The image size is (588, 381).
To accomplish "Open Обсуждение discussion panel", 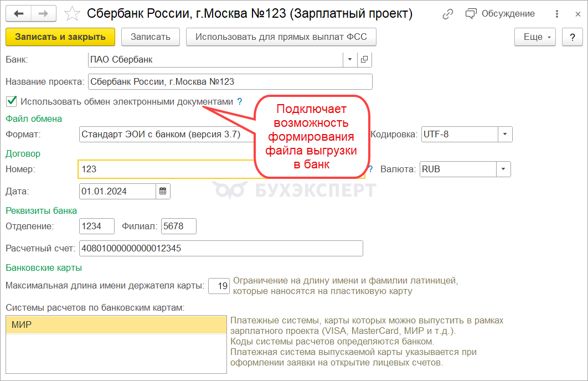I will tap(500, 14).
